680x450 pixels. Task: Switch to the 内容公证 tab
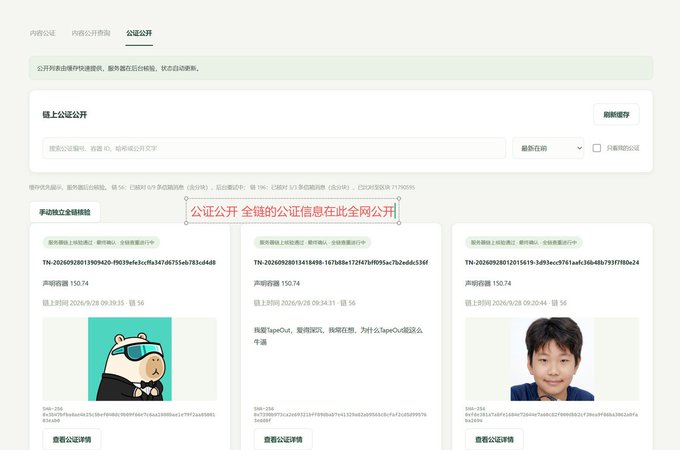(x=42, y=33)
